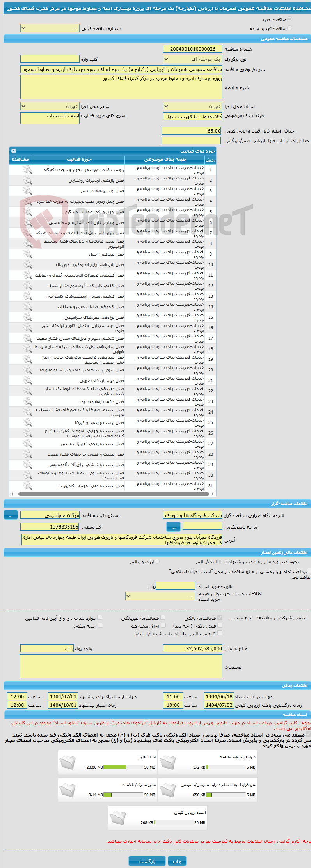
Task: View row 23 پایه‌های فلزی
Action: coord(27,401)
